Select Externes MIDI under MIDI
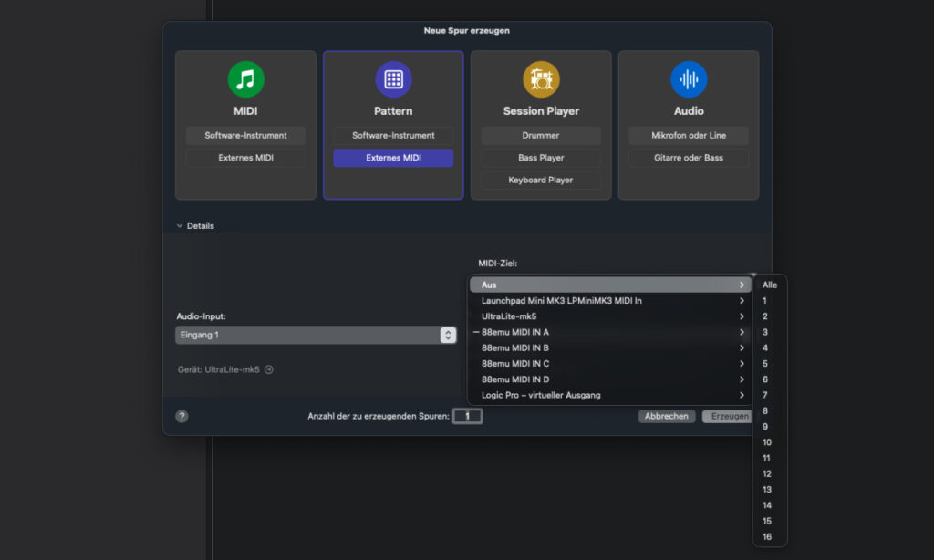Screen dimensions: 934x560 [x=245, y=158]
